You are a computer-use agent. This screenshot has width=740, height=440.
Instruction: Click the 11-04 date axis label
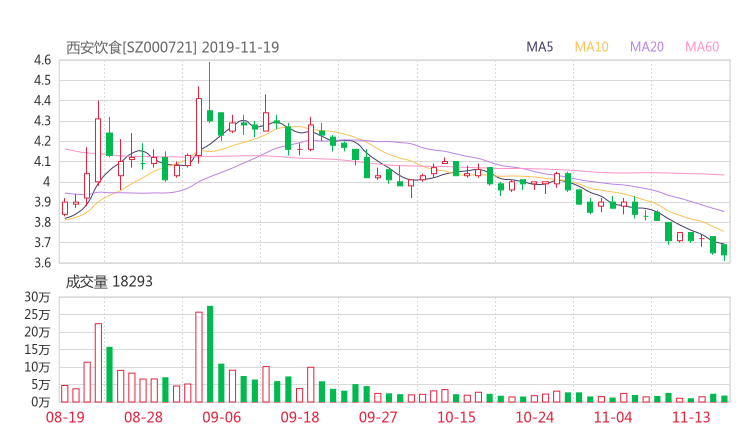coord(613,417)
